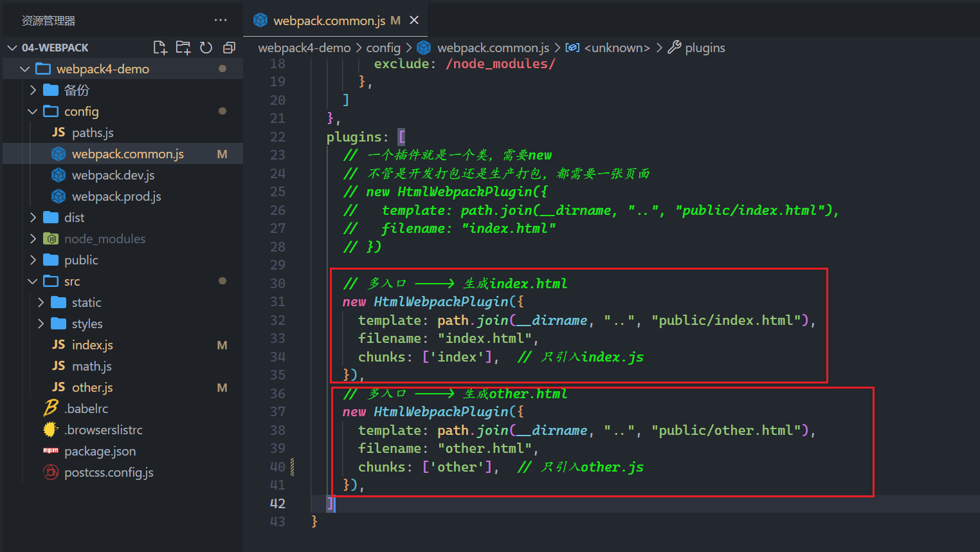This screenshot has width=980, height=552.
Task: Click the modified M badge on other.js
Action: point(222,387)
